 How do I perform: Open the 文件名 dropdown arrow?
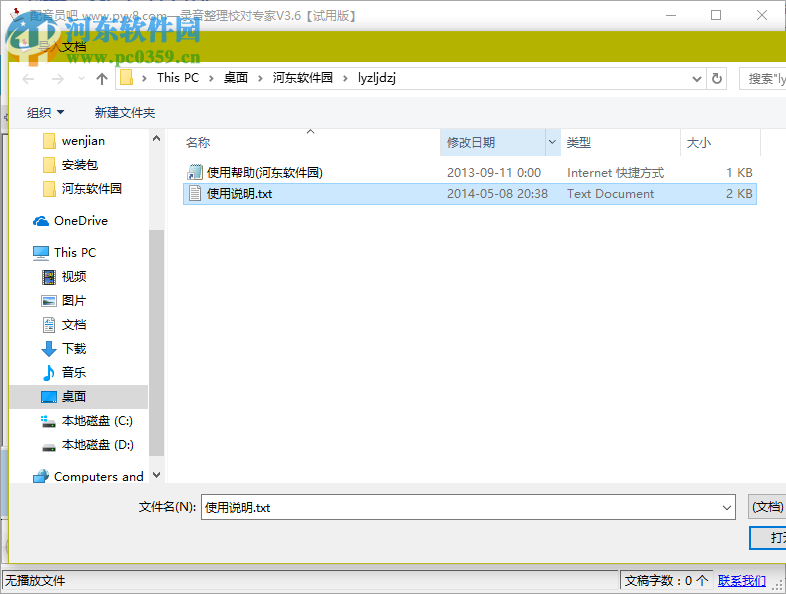point(727,508)
